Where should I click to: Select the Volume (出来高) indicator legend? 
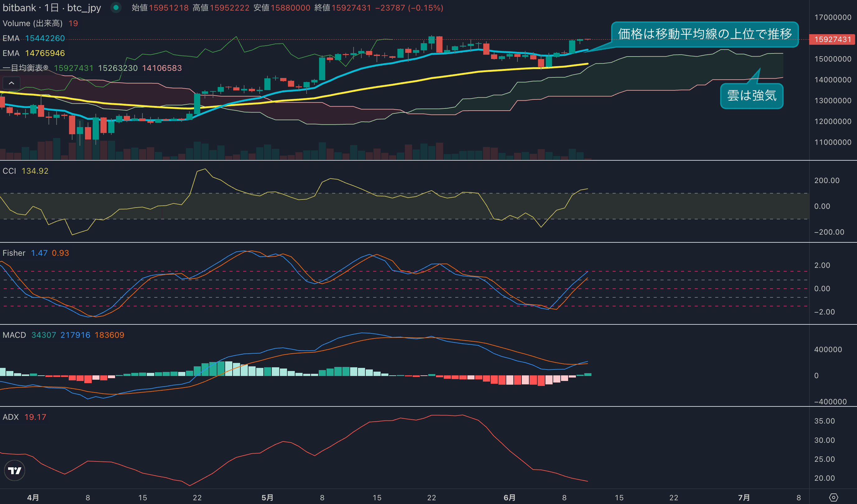coord(33,23)
